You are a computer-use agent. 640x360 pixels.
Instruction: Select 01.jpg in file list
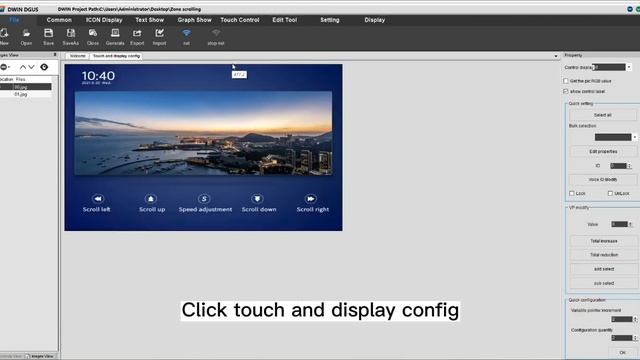20,94
